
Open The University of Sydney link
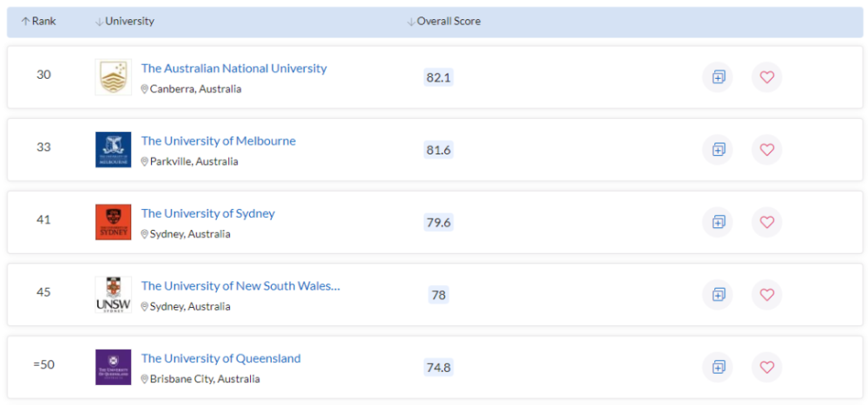coord(207,213)
